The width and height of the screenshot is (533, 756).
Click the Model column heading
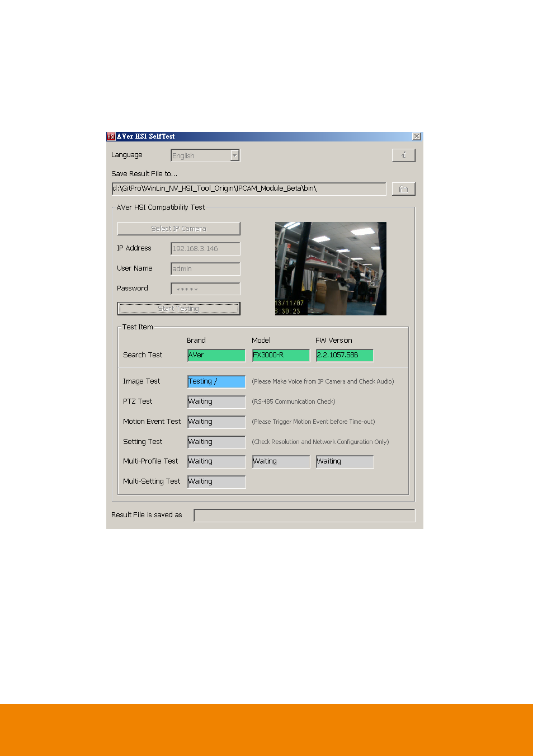261,341
